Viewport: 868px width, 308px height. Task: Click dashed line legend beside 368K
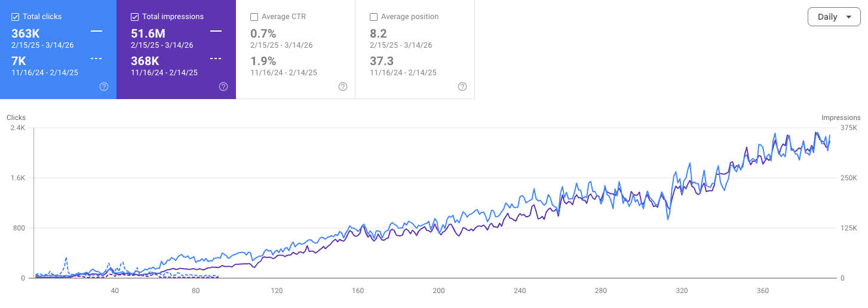click(216, 58)
